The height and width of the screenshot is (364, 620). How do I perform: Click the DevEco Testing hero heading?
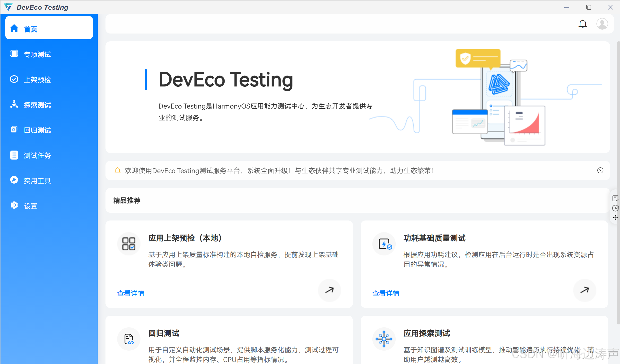pyautogui.click(x=226, y=80)
